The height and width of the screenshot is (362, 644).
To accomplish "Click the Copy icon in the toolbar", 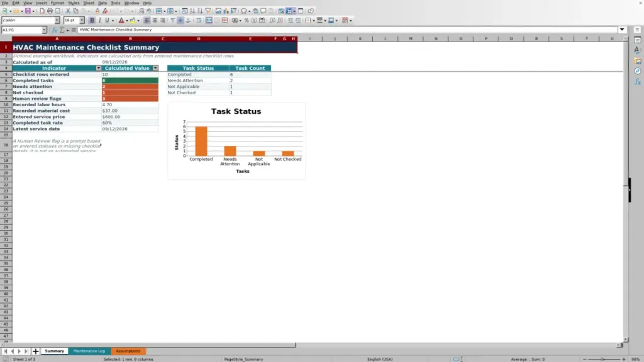I will pyautogui.click(x=75, y=11).
